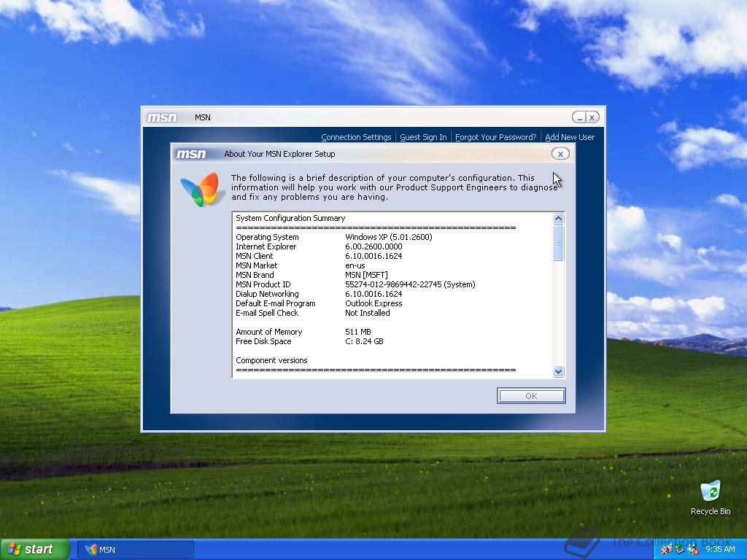Image resolution: width=747 pixels, height=560 pixels.
Task: Click the 'MSN [MSFT]' brand value
Action: pos(366,275)
